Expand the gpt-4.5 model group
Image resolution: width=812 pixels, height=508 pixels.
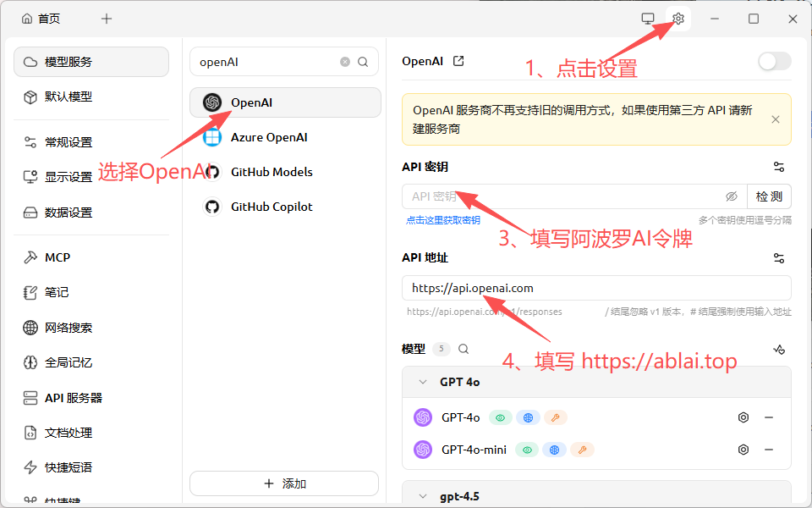[x=422, y=494]
